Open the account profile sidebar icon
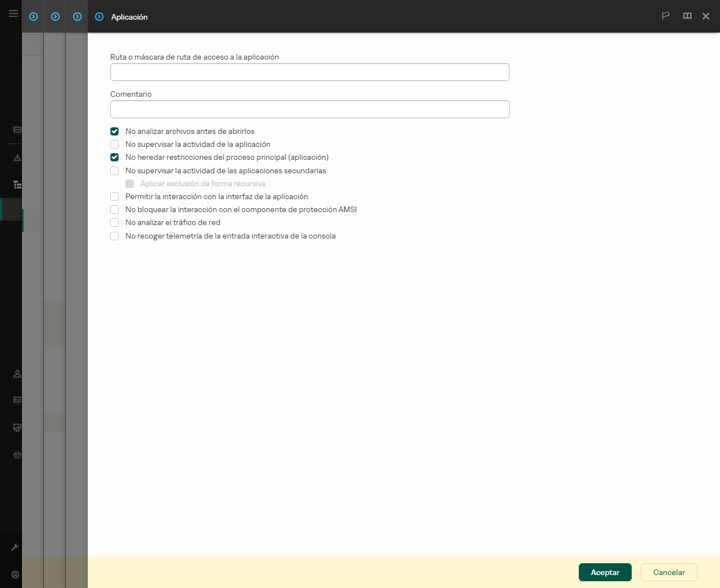This screenshot has height=588, width=720. (15, 574)
